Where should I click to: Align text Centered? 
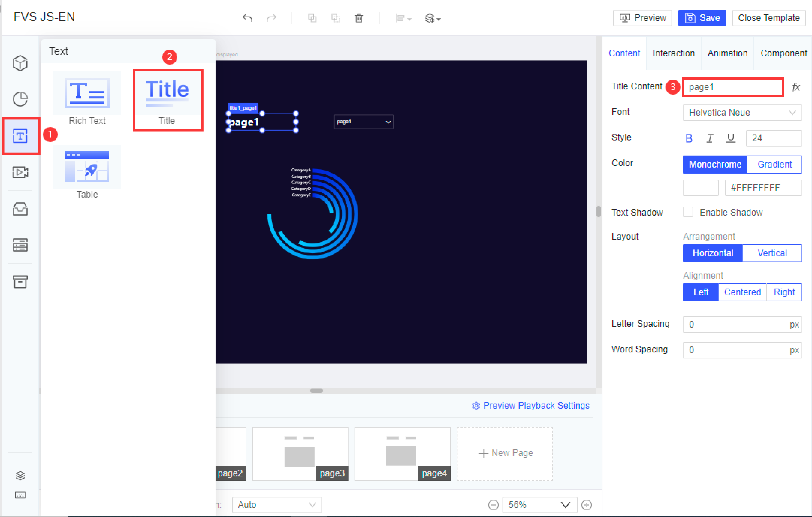tap(742, 292)
